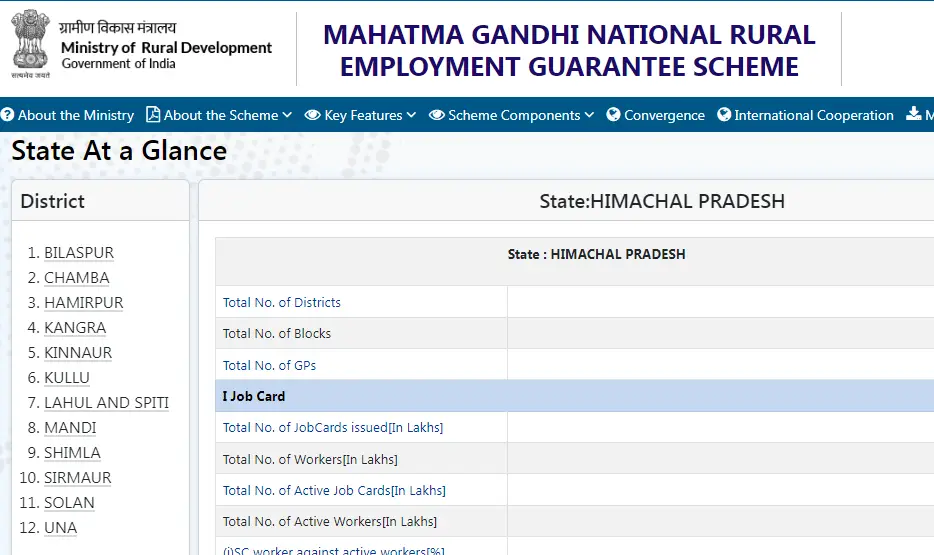Open the Key Features menu
Image resolution: width=934 pixels, height=555 pixels.
pos(363,115)
